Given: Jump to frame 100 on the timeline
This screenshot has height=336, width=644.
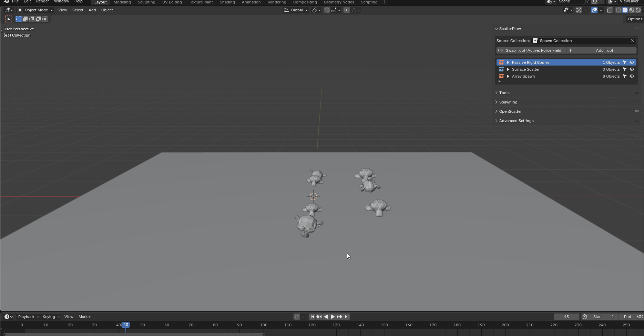Looking at the screenshot, I should pyautogui.click(x=264, y=325).
